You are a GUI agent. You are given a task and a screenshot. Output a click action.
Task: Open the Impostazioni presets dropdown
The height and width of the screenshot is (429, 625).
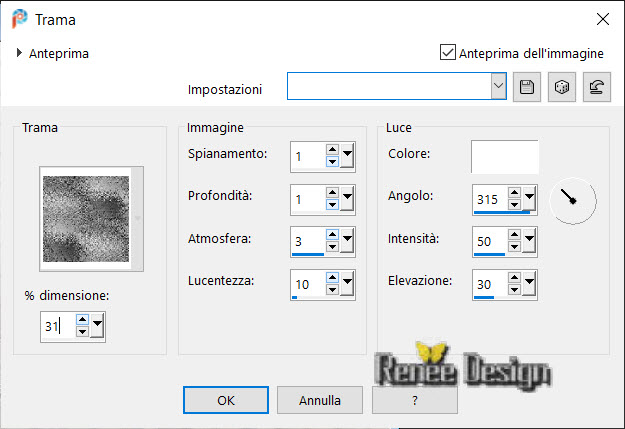click(x=498, y=86)
